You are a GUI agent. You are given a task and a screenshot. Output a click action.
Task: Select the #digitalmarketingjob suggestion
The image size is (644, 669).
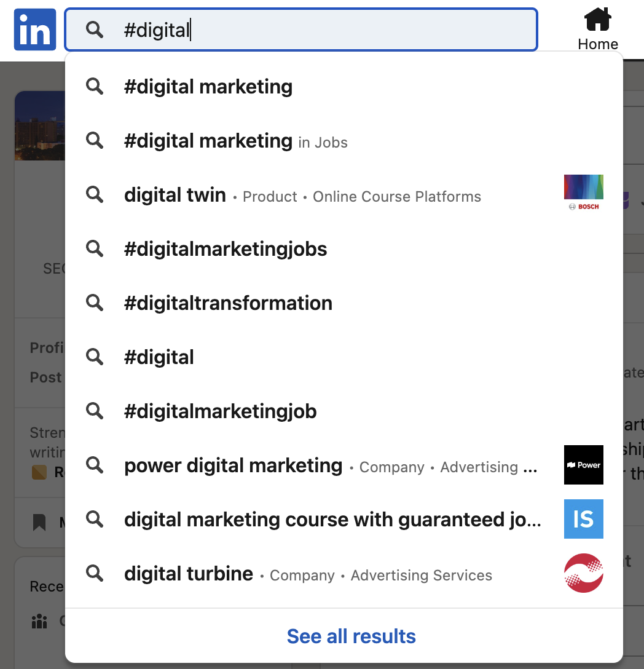pyautogui.click(x=220, y=411)
